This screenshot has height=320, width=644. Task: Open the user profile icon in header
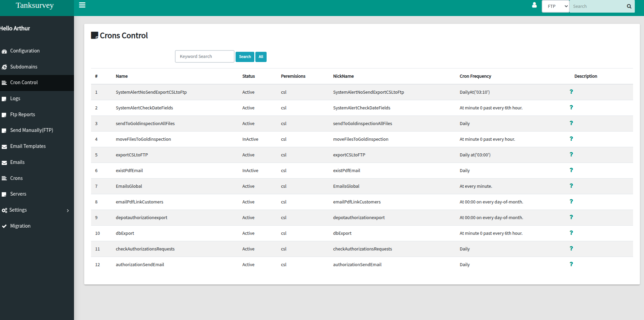pos(534,5)
